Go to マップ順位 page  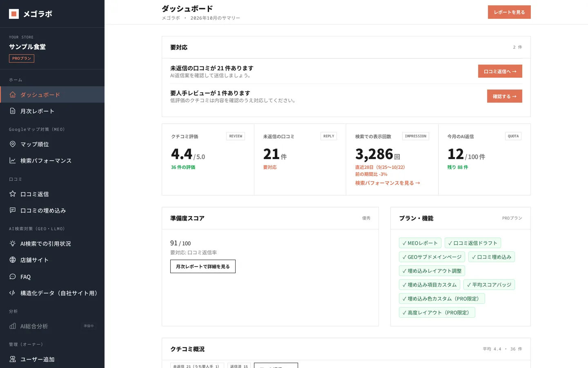(52, 144)
